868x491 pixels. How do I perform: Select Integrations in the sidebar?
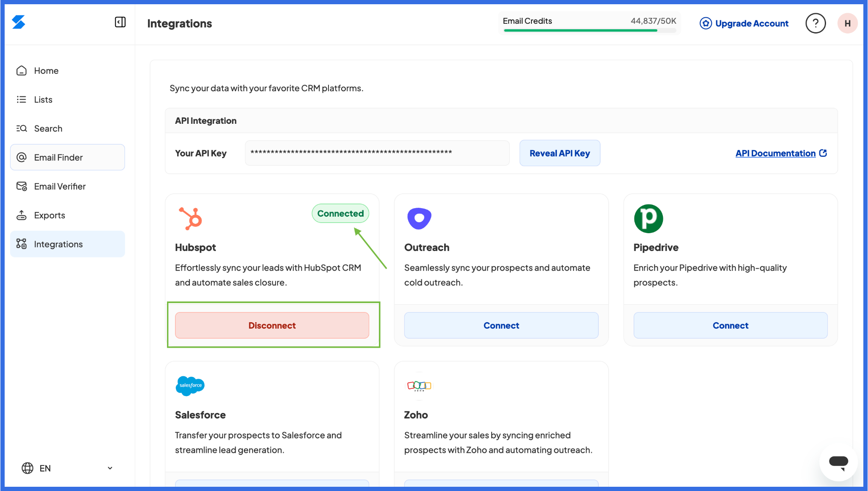67,244
